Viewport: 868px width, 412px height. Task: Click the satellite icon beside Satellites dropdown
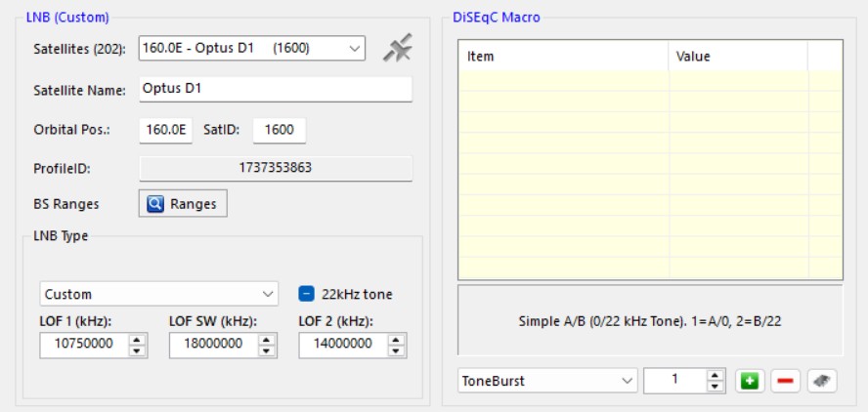point(396,49)
